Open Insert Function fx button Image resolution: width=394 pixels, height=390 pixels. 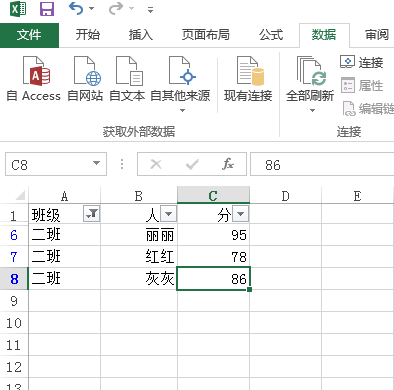[x=228, y=164]
